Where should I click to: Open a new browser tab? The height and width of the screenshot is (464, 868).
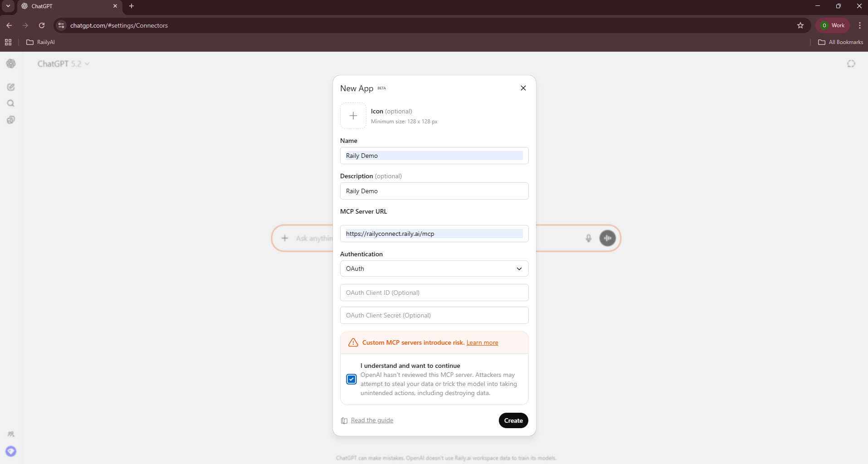(x=132, y=6)
